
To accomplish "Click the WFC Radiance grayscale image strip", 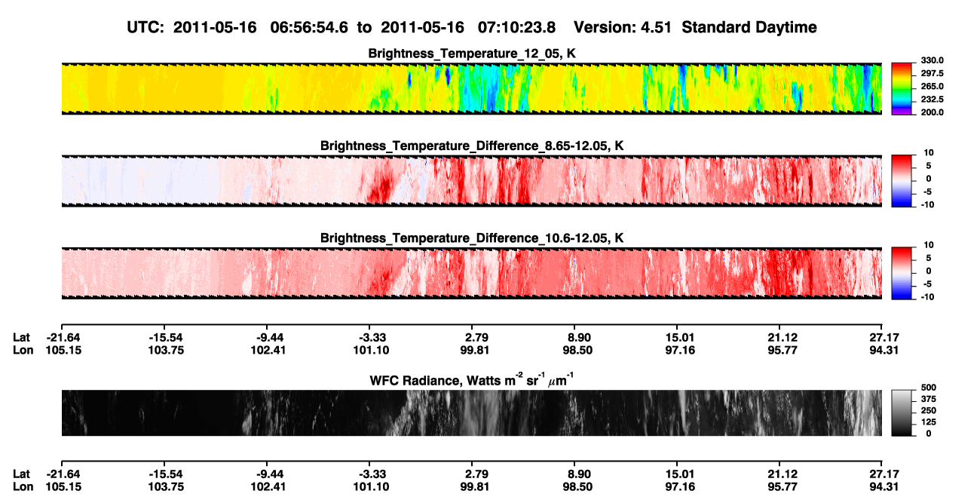I will click(x=471, y=413).
